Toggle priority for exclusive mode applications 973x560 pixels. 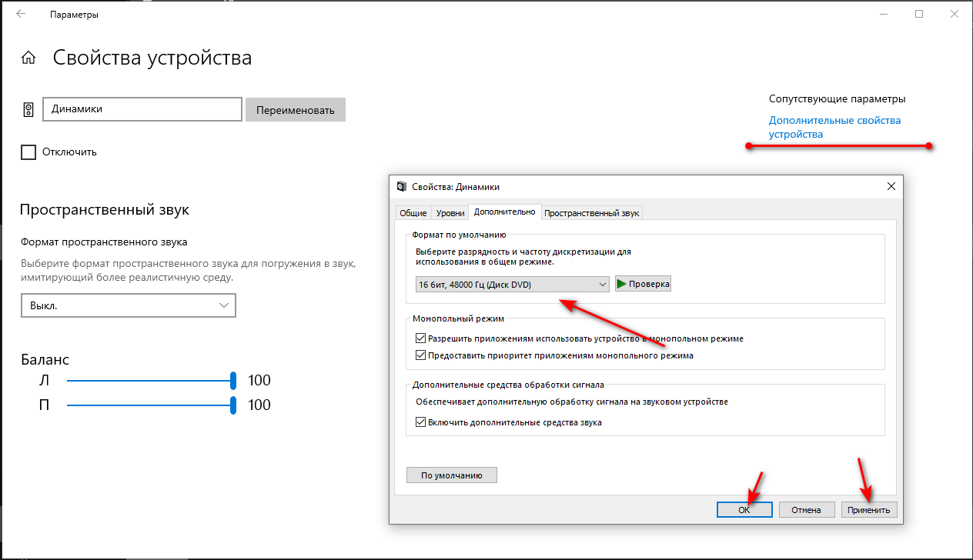click(420, 355)
